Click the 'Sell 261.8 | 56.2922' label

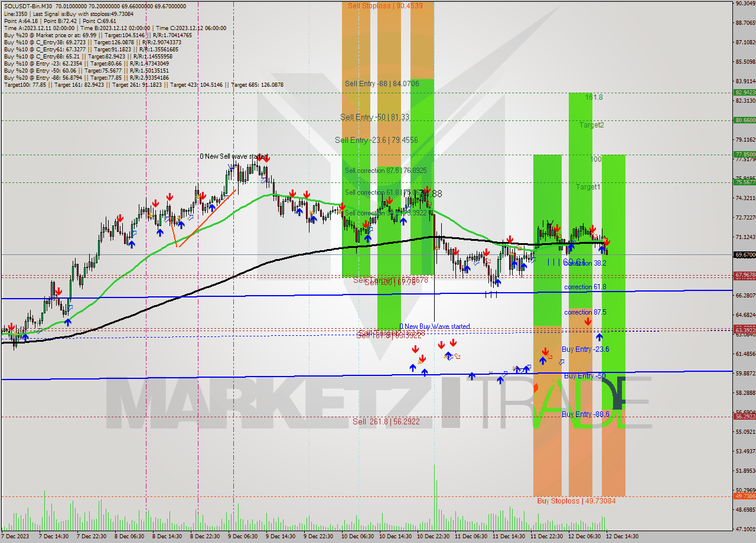tap(386, 421)
